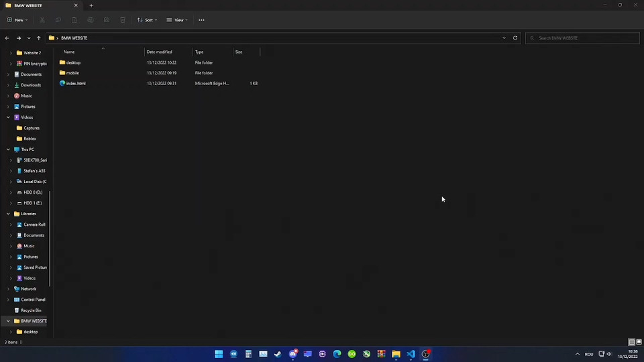Open the See more ellipsis menu
This screenshot has width=644, height=362.
[201, 19]
